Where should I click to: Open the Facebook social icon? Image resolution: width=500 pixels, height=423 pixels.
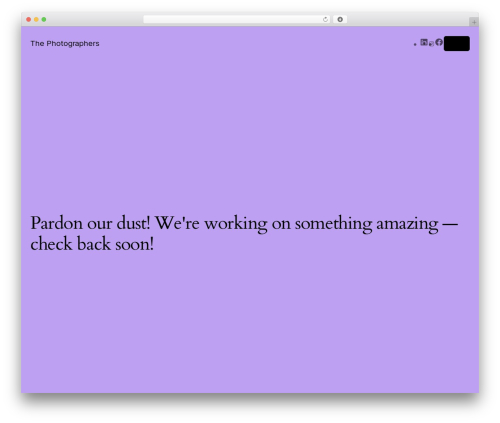(439, 42)
